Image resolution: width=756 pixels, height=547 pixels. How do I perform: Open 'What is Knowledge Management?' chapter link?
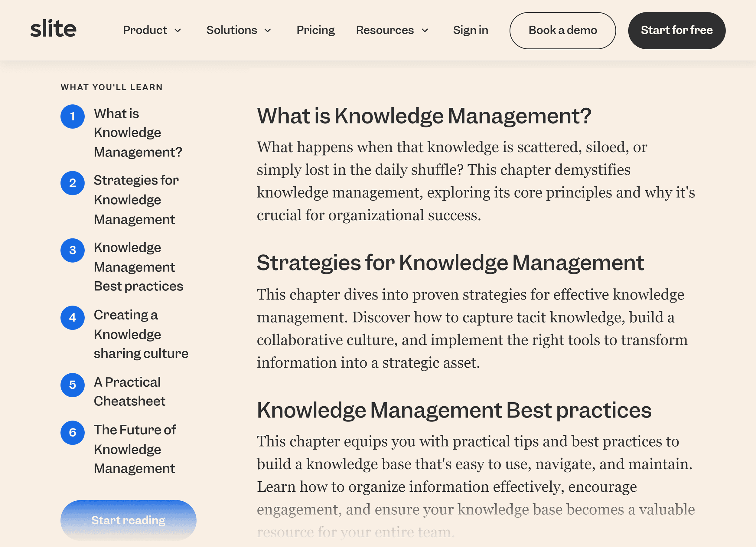pos(138,133)
